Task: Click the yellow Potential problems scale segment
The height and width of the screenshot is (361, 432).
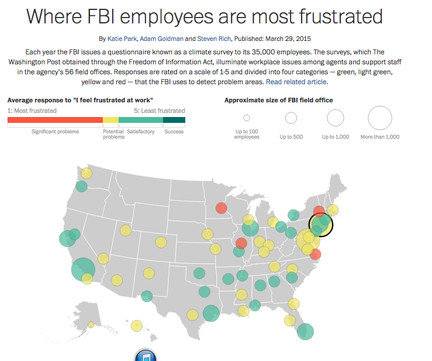Action: point(111,120)
